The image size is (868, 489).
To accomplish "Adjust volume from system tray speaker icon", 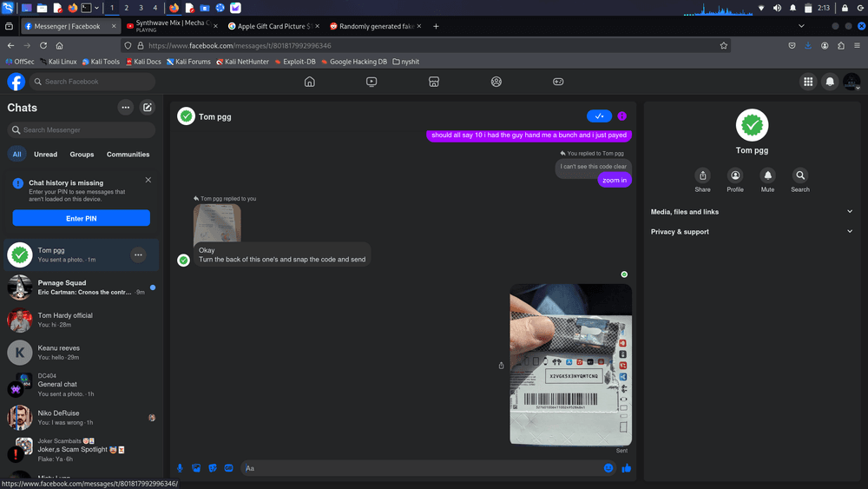I will point(777,8).
